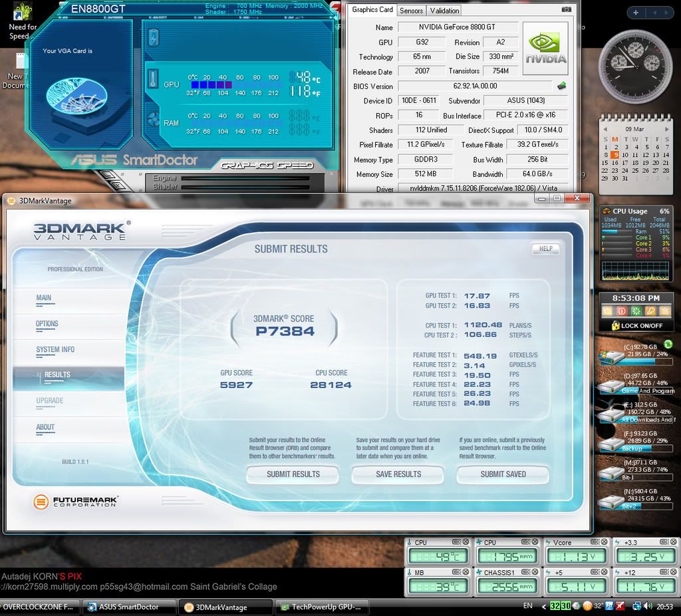Viewport: 681px width, 616px height.
Task: Switch to the Sensors tab in GPU-Z
Action: [411, 11]
